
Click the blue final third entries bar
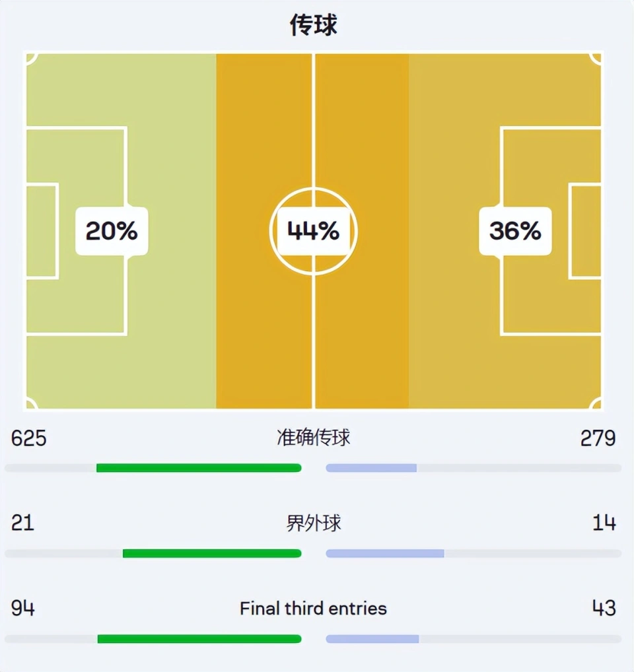[x=372, y=639]
